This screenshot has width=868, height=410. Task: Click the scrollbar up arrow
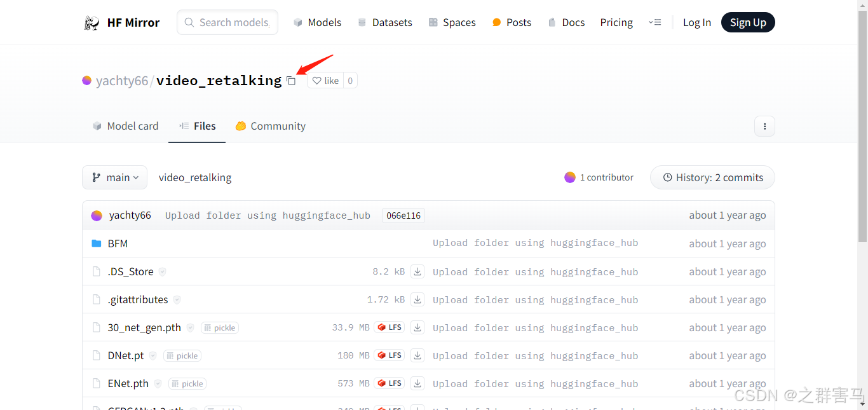pyautogui.click(x=862, y=5)
